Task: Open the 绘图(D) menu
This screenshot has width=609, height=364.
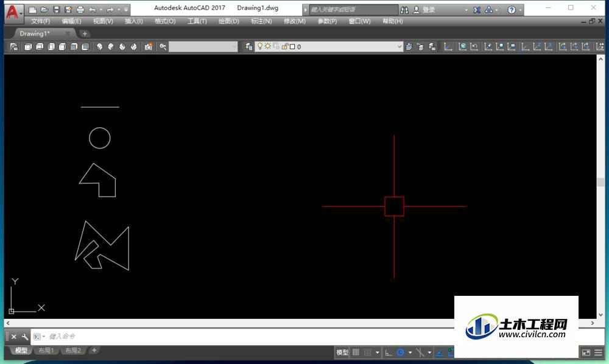Action: pos(229,21)
